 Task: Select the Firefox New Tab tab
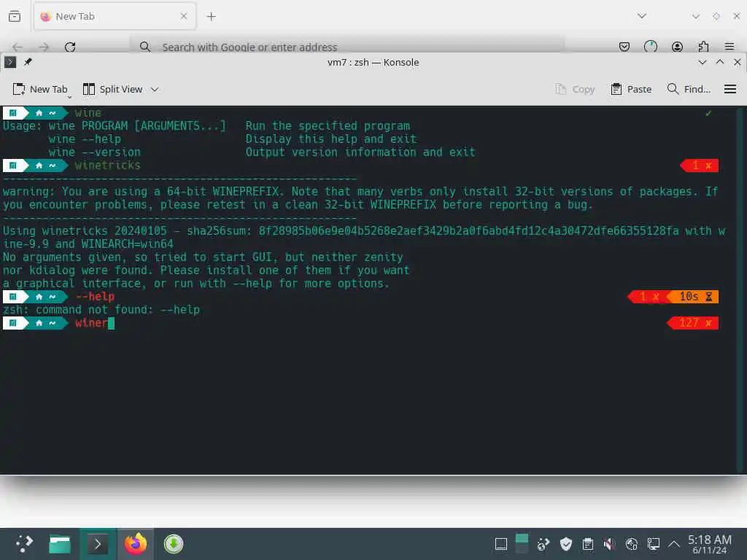tap(115, 16)
